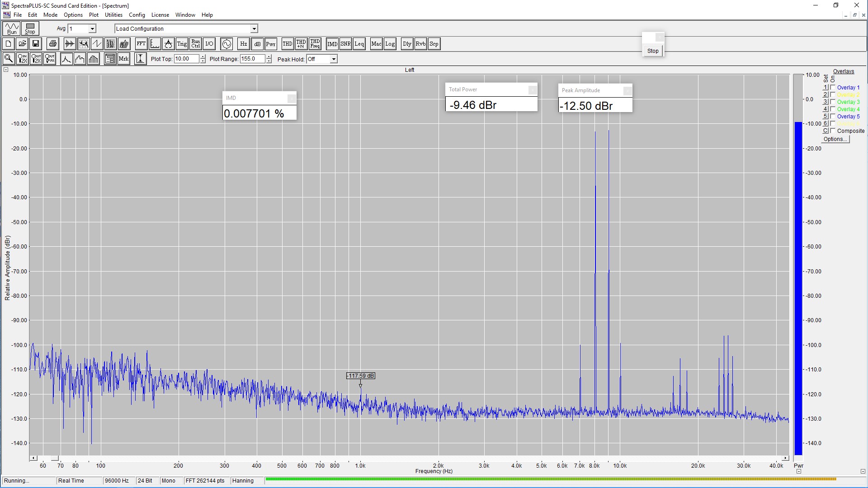
Task: Open the Log data logging utility
Action: click(x=390, y=44)
